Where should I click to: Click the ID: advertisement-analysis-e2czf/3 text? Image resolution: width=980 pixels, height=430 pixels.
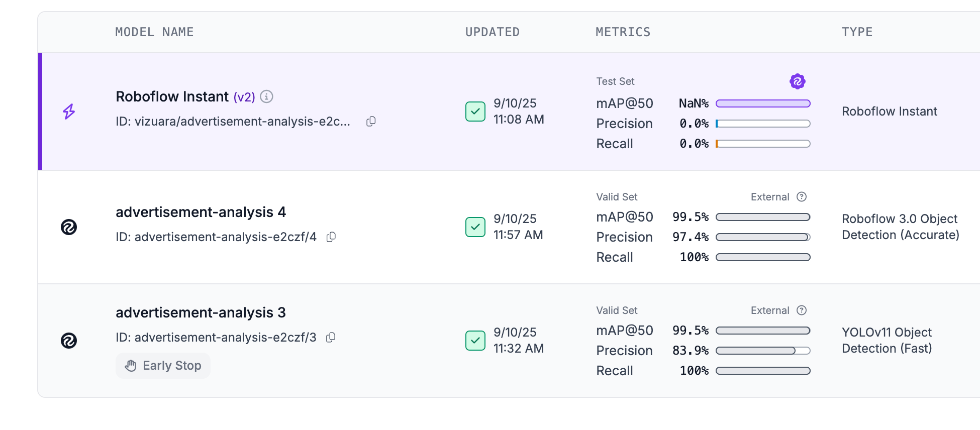pyautogui.click(x=216, y=338)
